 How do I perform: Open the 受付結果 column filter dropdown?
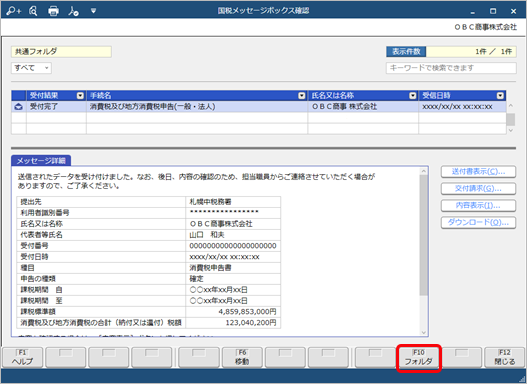80,96
